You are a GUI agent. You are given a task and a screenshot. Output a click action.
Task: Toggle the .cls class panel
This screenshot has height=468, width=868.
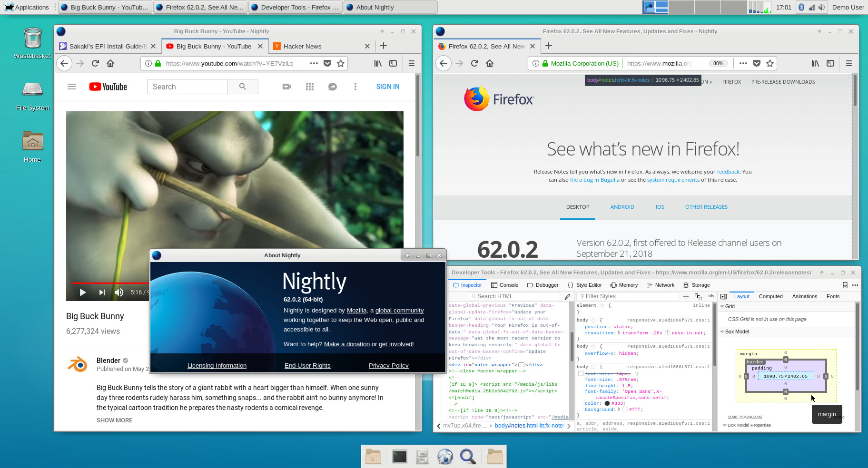711,296
